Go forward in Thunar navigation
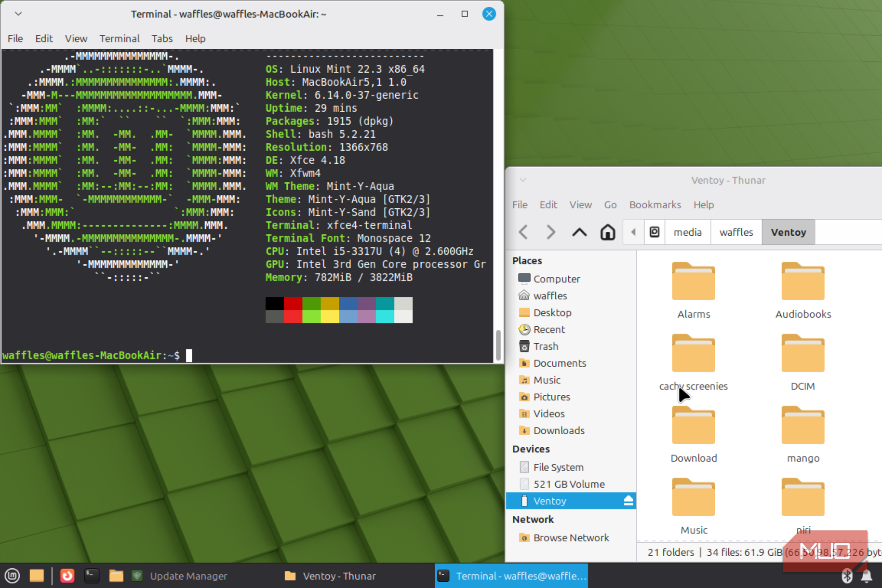The image size is (882, 588). tap(551, 232)
